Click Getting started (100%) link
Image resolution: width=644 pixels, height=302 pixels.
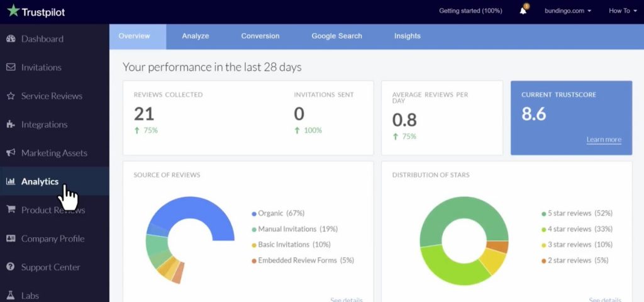pyautogui.click(x=470, y=11)
